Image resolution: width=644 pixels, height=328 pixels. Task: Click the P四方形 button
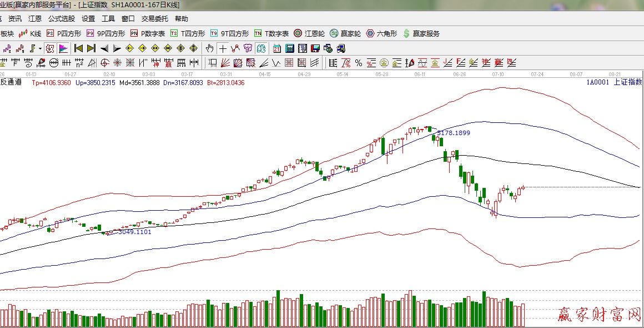pos(63,33)
